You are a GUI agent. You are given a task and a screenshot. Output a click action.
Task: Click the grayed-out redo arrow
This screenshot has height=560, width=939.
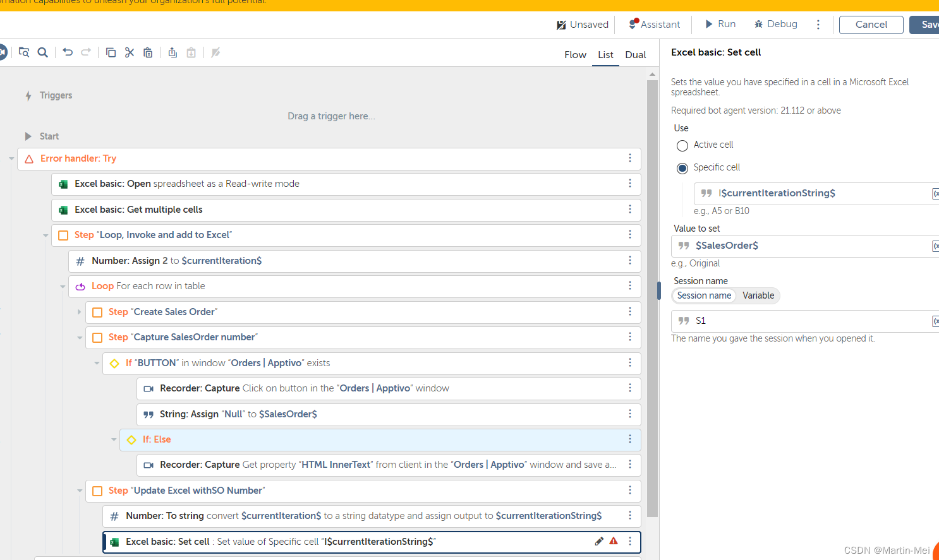click(x=86, y=52)
